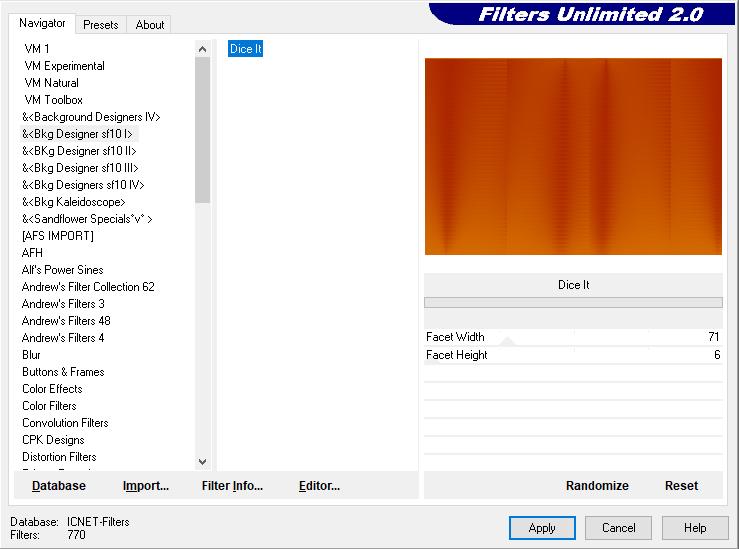739x549 pixels.
Task: Select the Dice It filter
Action: (x=245, y=49)
